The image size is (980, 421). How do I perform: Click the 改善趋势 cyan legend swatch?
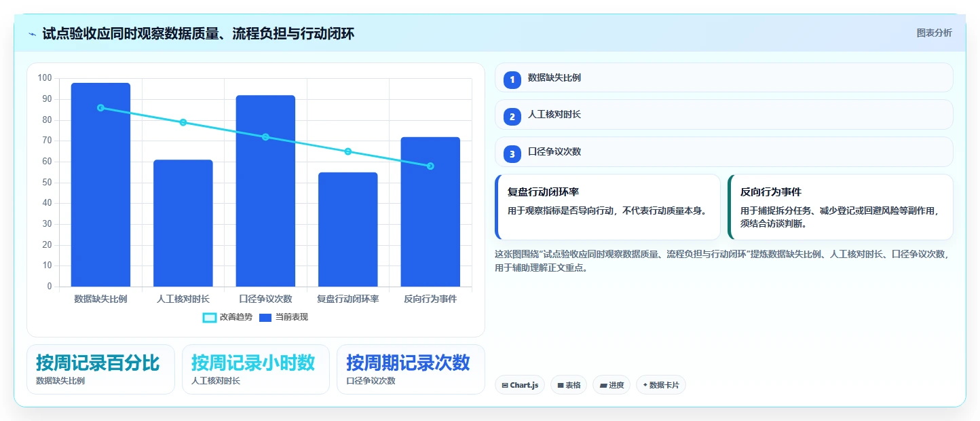tap(210, 317)
